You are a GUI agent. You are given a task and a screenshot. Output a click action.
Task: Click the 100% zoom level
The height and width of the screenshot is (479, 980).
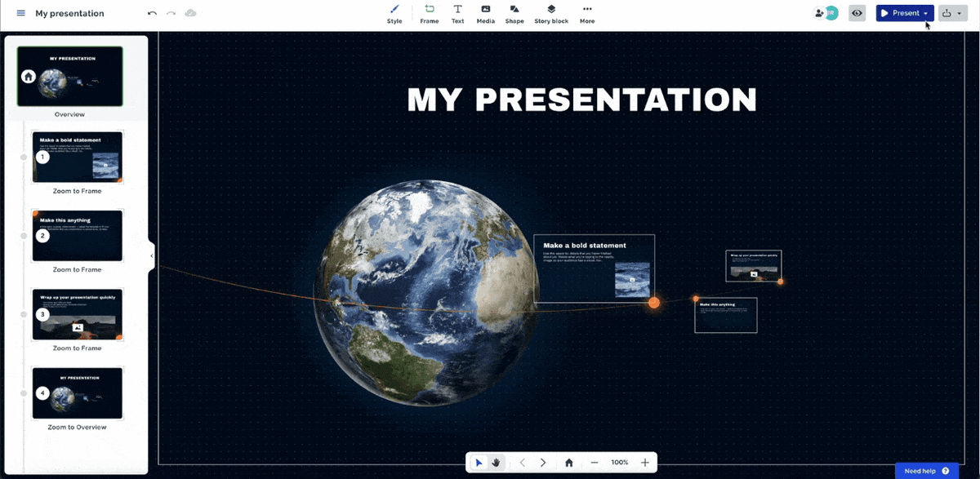pos(620,463)
